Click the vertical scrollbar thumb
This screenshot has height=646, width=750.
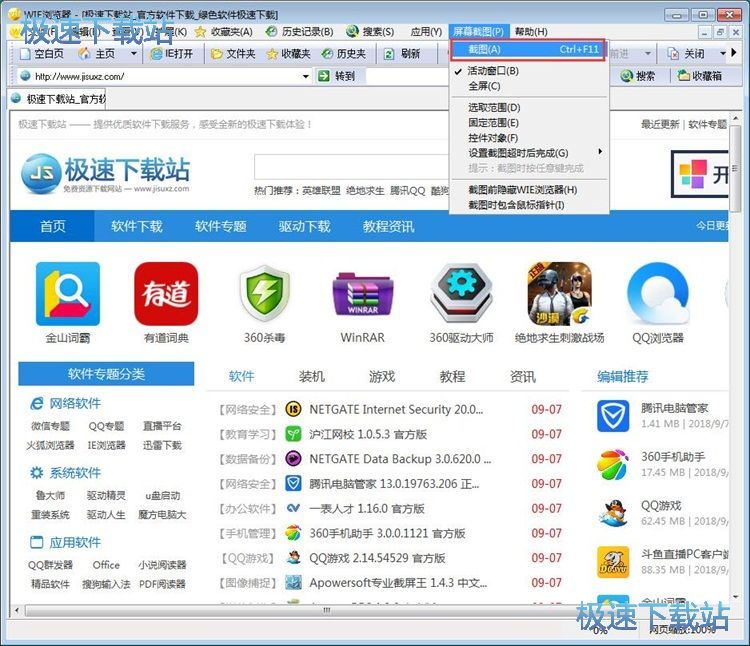tap(735, 168)
